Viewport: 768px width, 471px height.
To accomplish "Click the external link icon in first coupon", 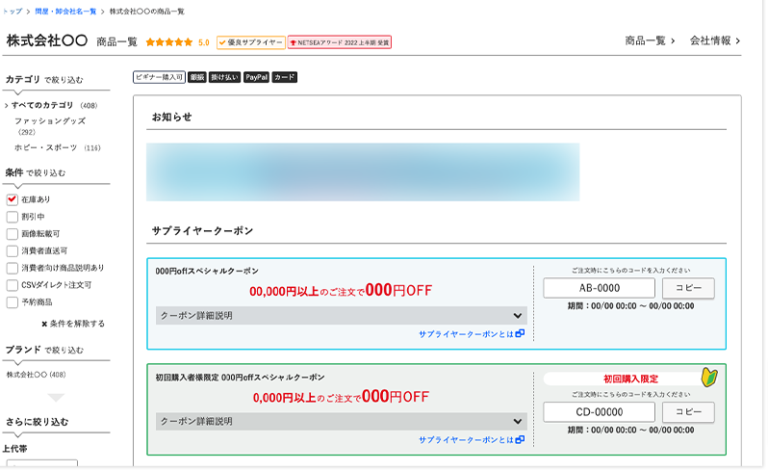I will coord(520,333).
